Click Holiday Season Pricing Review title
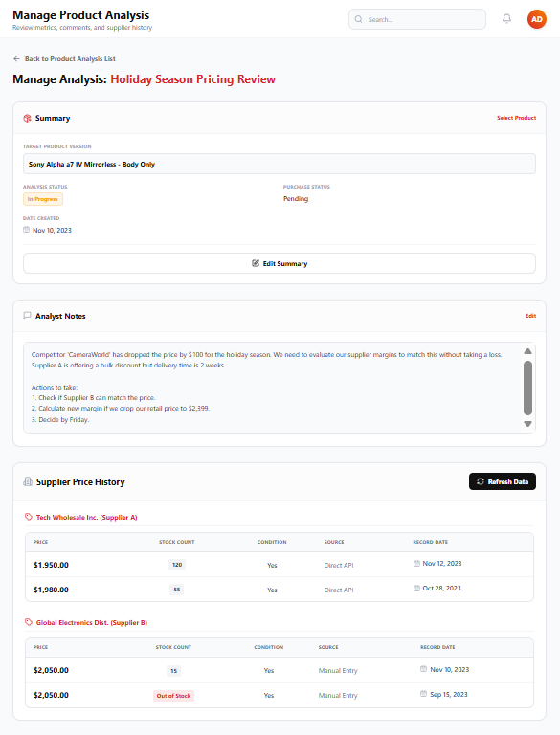Viewport: 560px width, 735px height. tap(192, 79)
